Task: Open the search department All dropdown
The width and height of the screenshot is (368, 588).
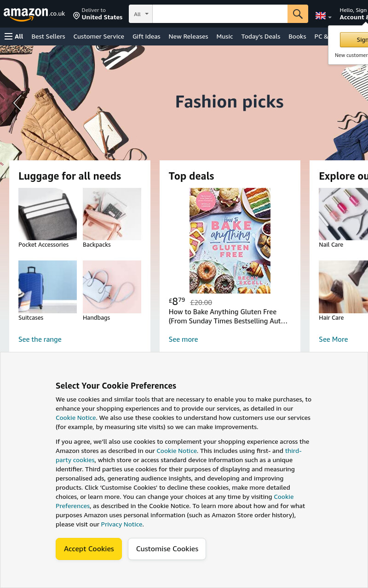Action: pos(141,14)
